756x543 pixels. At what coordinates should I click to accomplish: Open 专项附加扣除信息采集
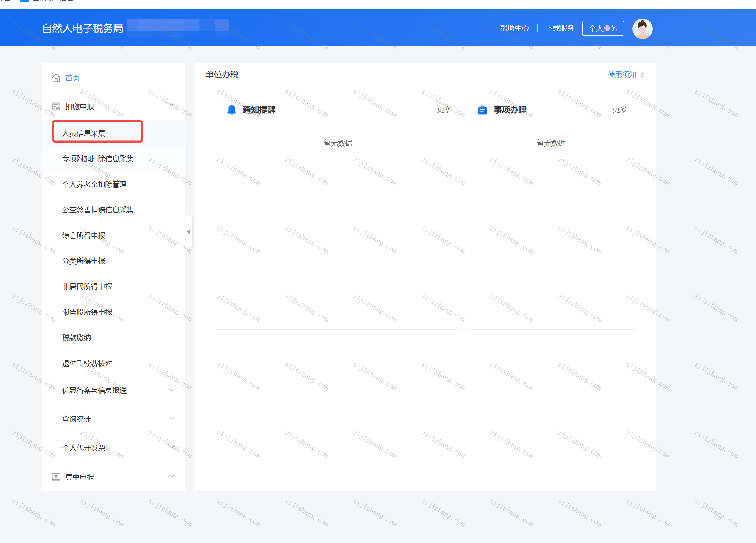(x=98, y=159)
